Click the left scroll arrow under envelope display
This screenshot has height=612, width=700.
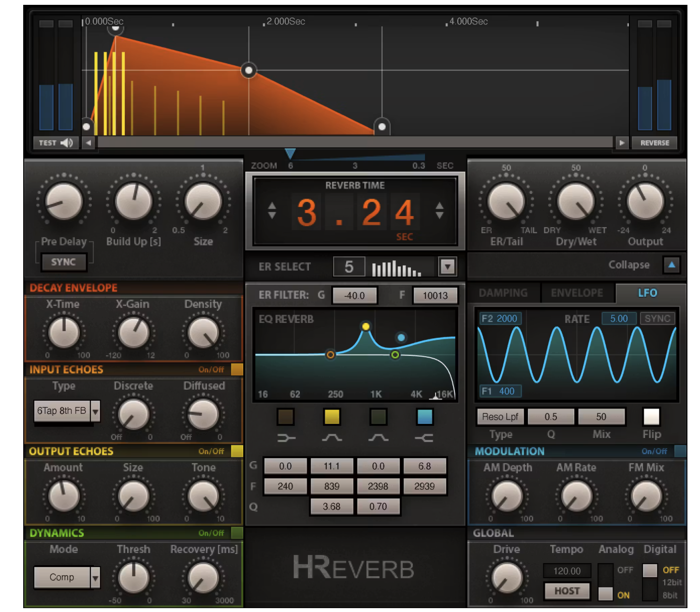(88, 143)
